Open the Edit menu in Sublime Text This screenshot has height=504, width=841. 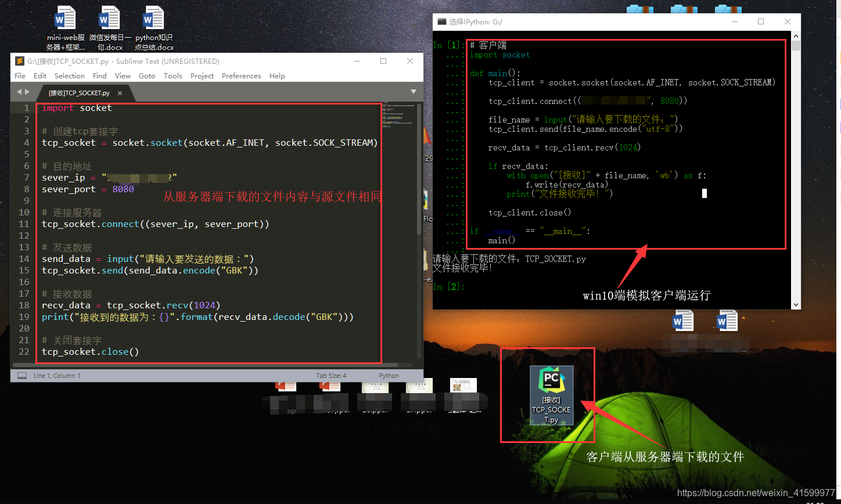tap(40, 75)
